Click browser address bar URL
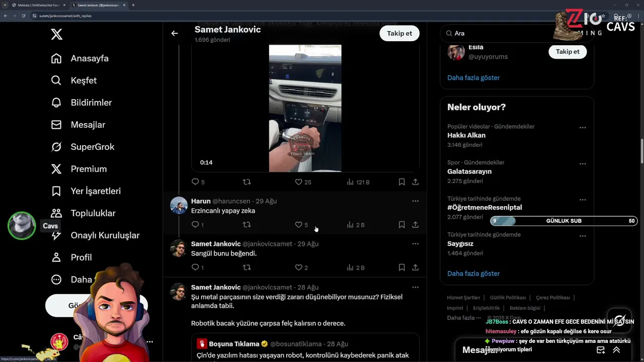The image size is (644, 362). click(x=65, y=16)
